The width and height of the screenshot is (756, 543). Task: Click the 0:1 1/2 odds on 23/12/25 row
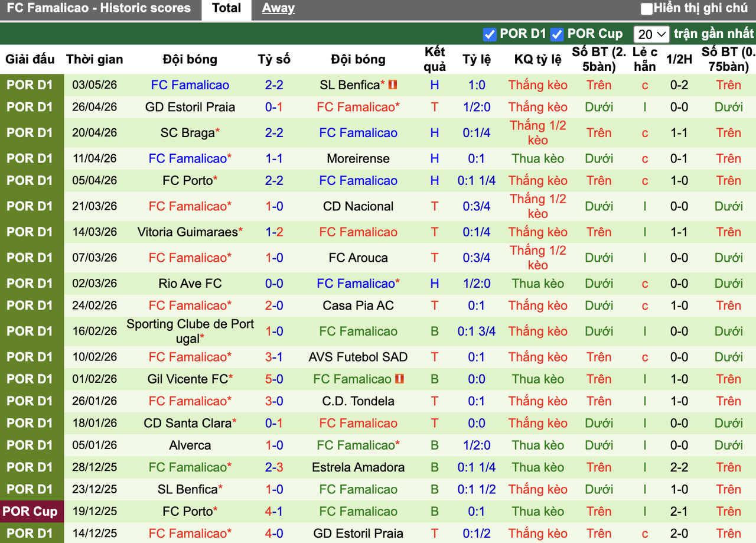pos(477,490)
